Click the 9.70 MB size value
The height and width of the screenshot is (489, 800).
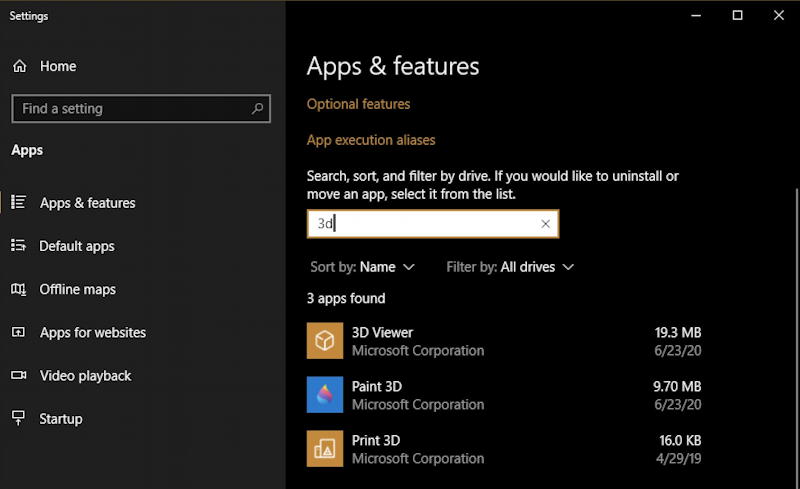tap(677, 386)
